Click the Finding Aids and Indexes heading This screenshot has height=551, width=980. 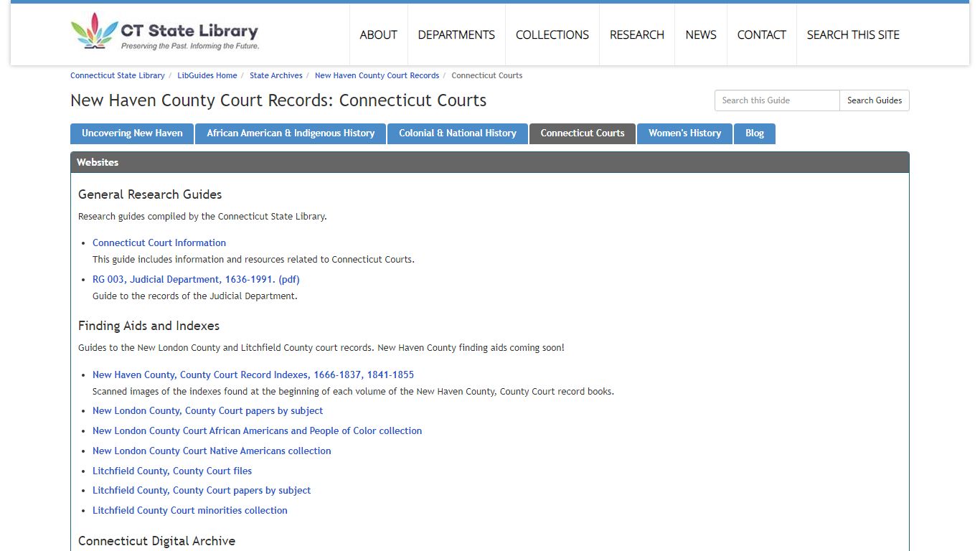pos(149,326)
